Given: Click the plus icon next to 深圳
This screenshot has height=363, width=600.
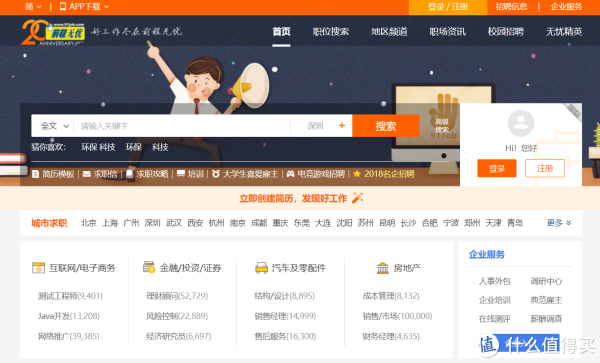Looking at the screenshot, I should pyautogui.click(x=342, y=125).
